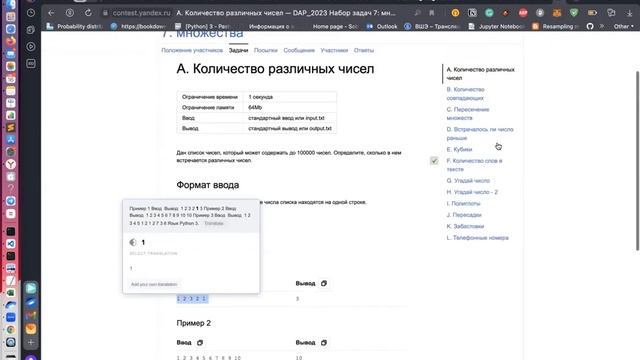The height and width of the screenshot is (360, 640).
Task: Switch to the Участники tab
Action: pos(334,50)
